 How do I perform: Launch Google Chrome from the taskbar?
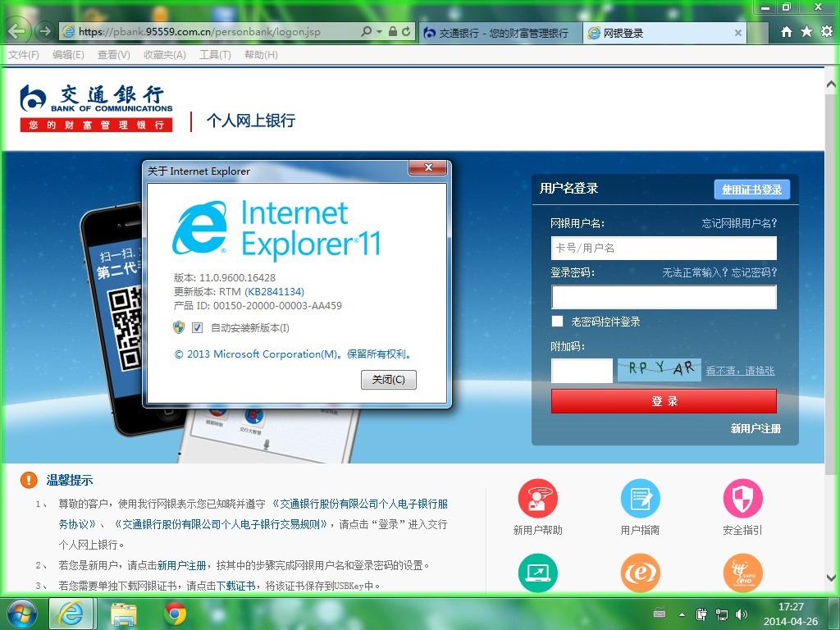click(175, 614)
